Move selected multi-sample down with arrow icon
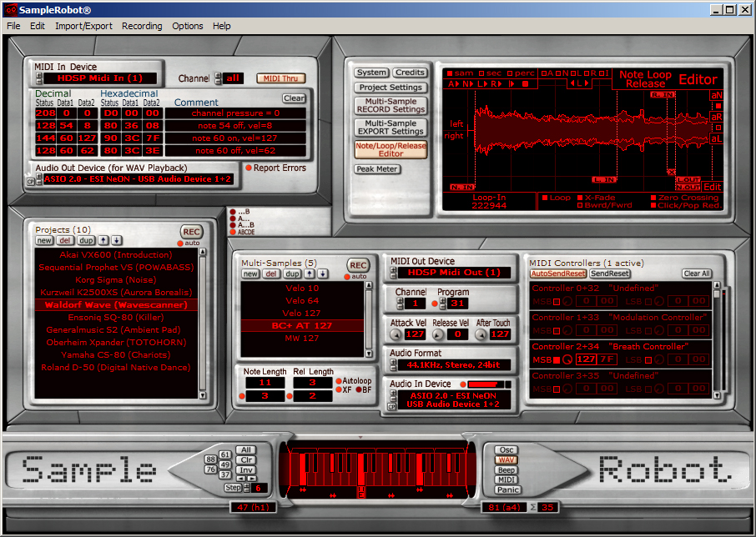 [323, 274]
